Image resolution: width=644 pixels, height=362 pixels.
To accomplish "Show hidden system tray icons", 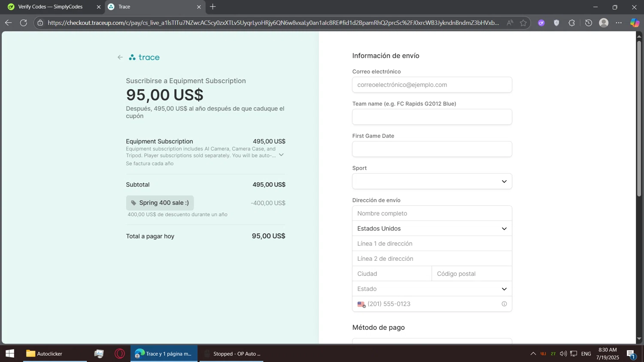I will pyautogui.click(x=533, y=354).
